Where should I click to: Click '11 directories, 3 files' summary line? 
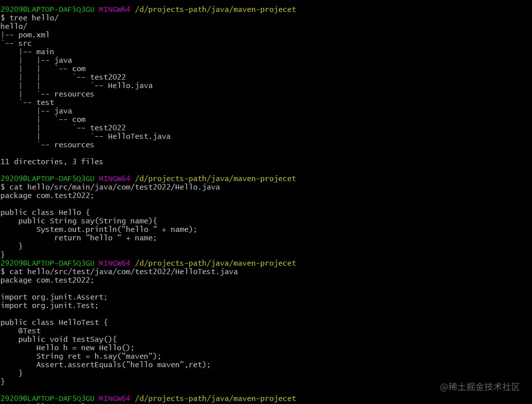coord(52,162)
